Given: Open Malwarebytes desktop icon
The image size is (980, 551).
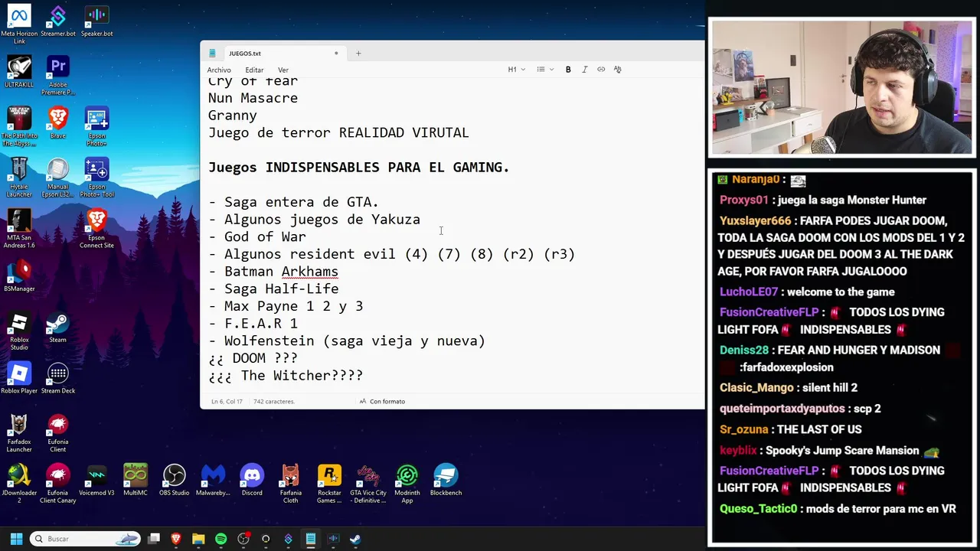Looking at the screenshot, I should point(213,481).
